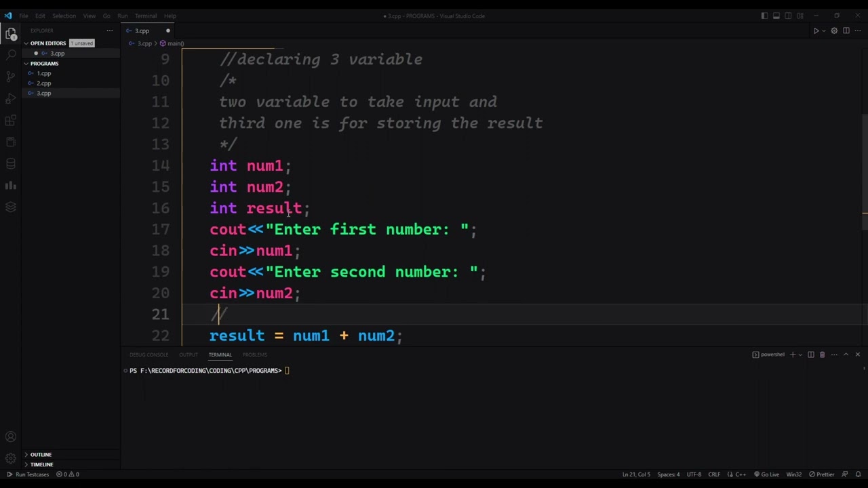Open the new terminal launch profile dropdown

click(800, 354)
